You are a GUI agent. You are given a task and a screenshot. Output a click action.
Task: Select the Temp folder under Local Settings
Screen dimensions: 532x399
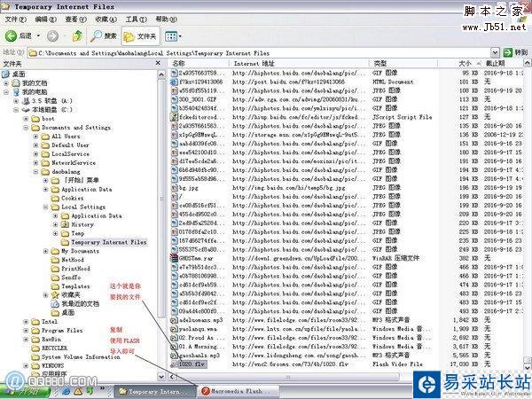(x=78, y=233)
